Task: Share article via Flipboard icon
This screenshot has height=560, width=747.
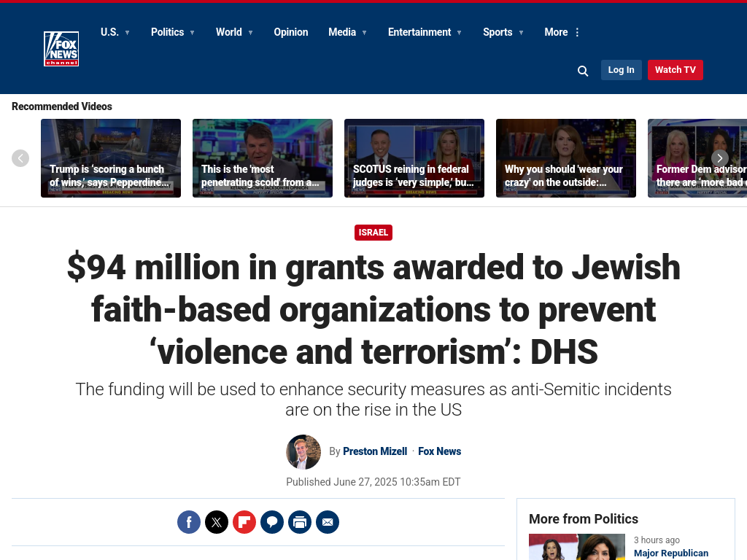Action: point(244,522)
